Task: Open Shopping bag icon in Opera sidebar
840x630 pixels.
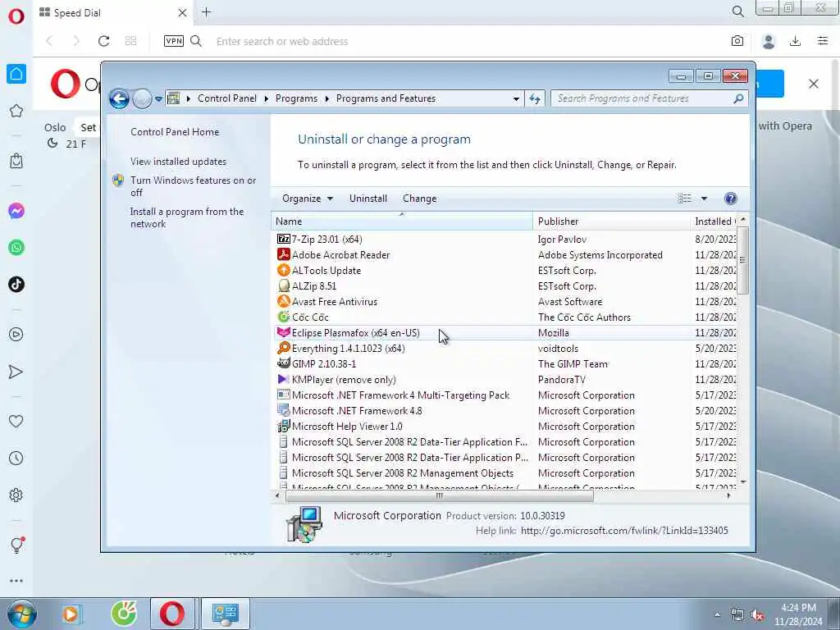Action: point(16,161)
